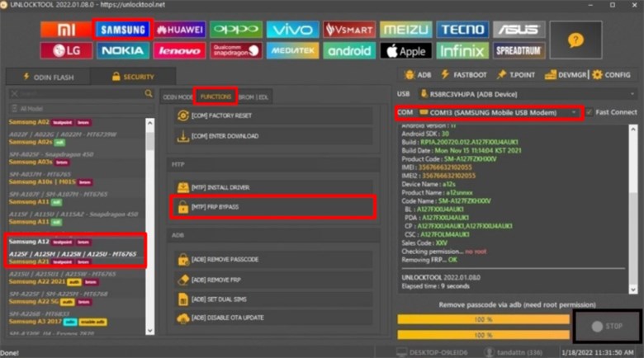Click ADB Remove Passcode
Screen dimensions: 644x358
[x=274, y=260]
